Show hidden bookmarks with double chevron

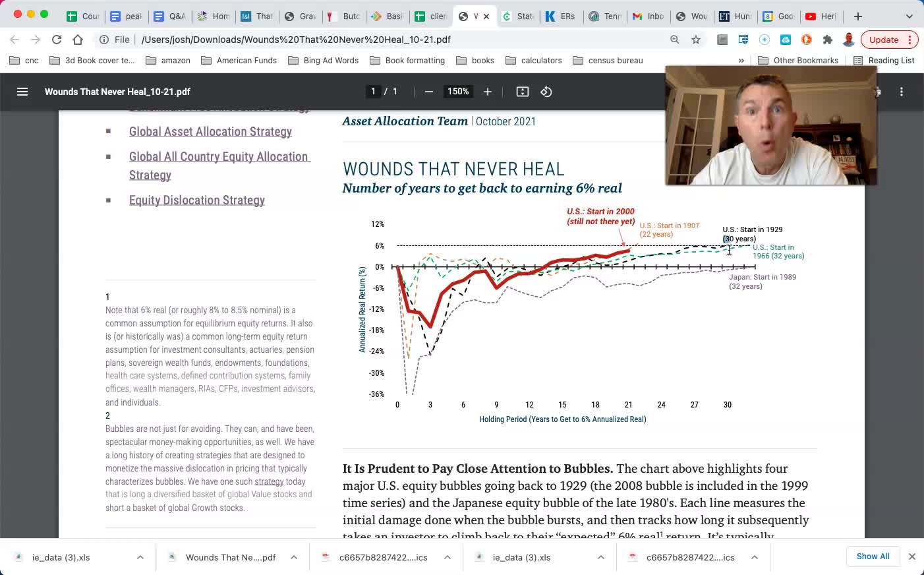click(x=741, y=61)
